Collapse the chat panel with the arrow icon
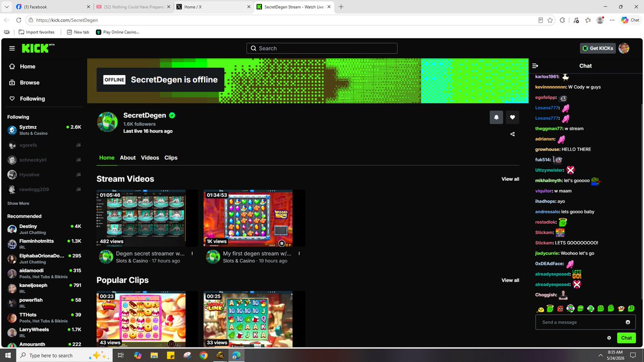 [535, 65]
